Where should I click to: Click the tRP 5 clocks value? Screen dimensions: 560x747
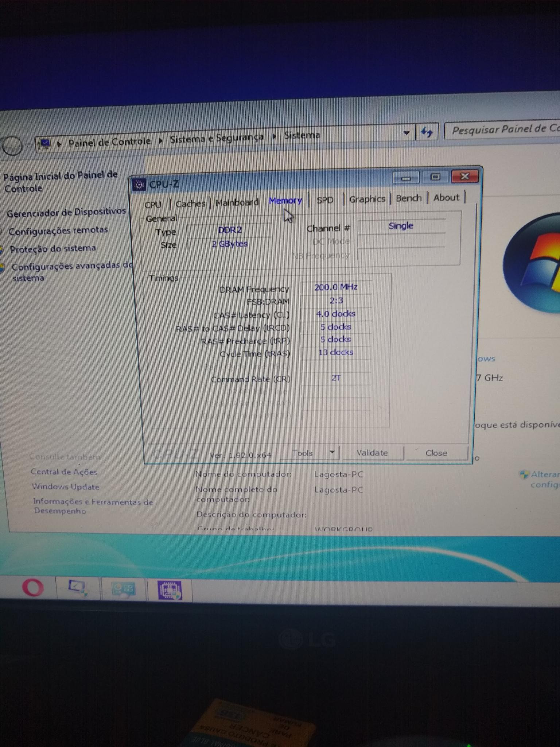click(336, 340)
